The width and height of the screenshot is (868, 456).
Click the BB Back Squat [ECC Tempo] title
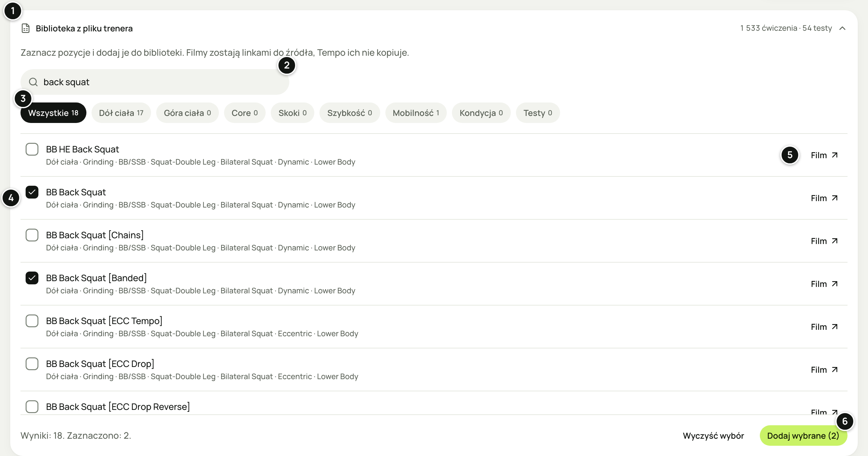click(104, 321)
